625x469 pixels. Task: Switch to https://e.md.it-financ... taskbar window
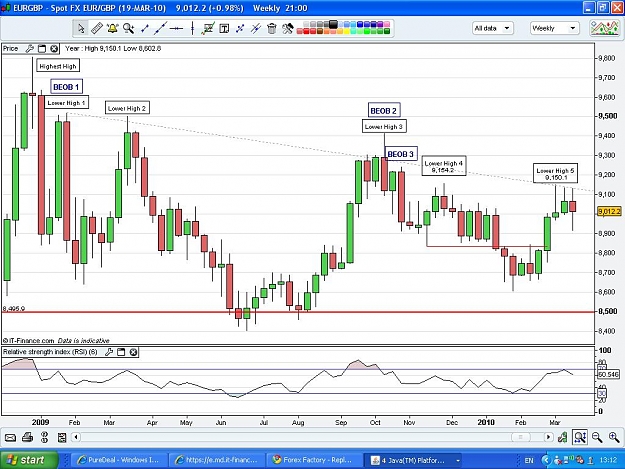pyautogui.click(x=216, y=460)
